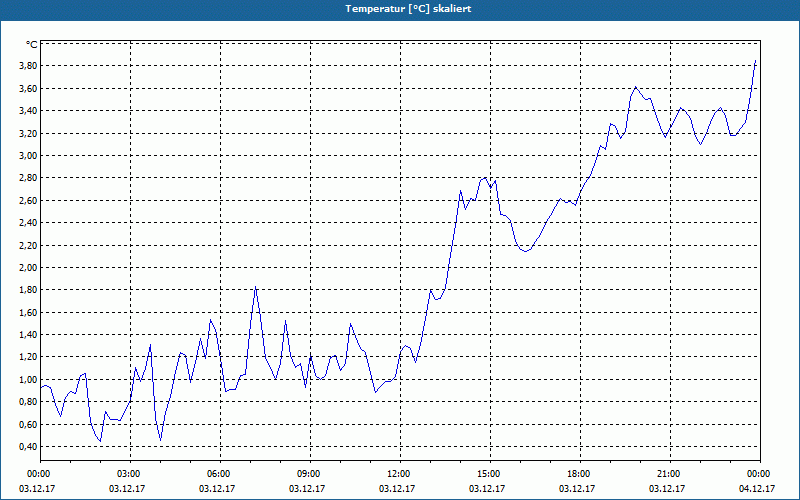Select the 03:00 time axis label

(130, 474)
